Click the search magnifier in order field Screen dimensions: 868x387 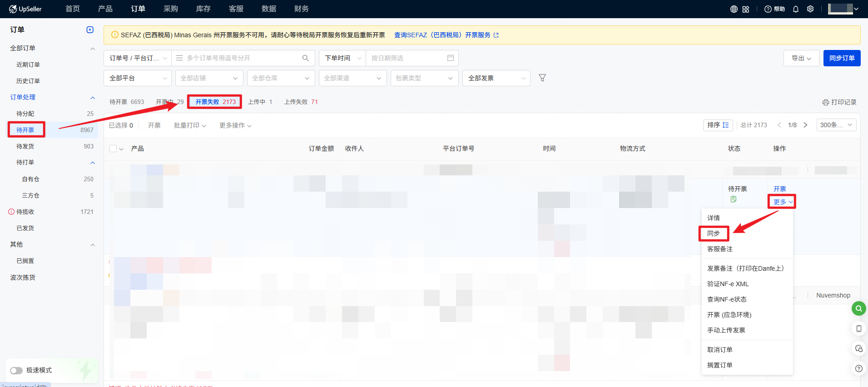(x=306, y=58)
